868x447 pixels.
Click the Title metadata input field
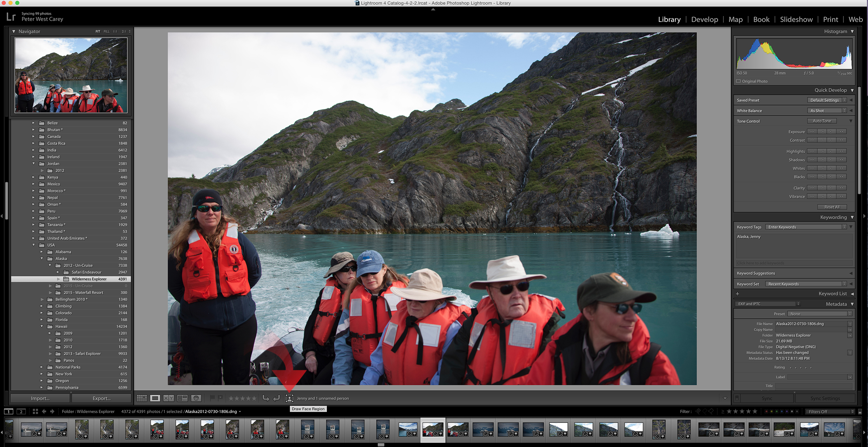[x=813, y=386]
